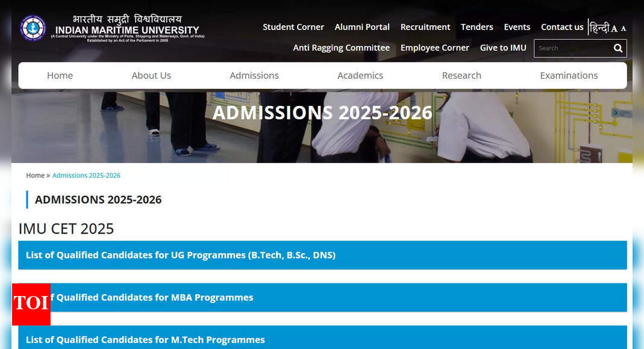Open the Academics menu
The image size is (644, 349).
point(360,76)
